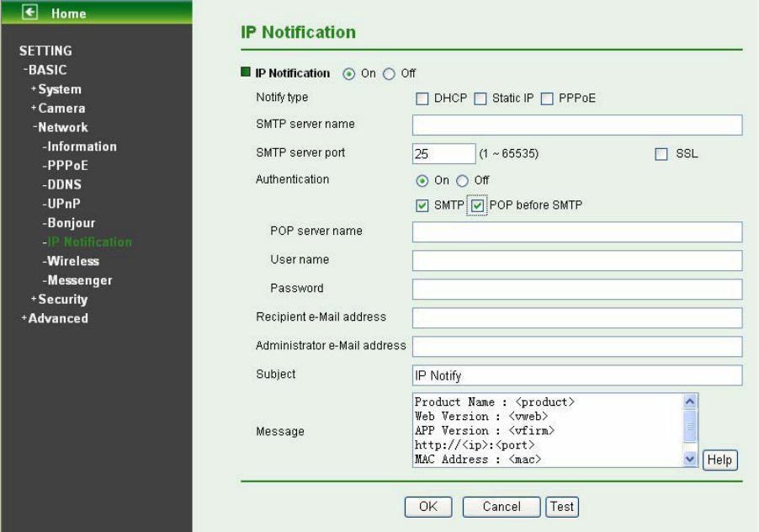Click the Message scrollbar thumb

click(x=690, y=425)
